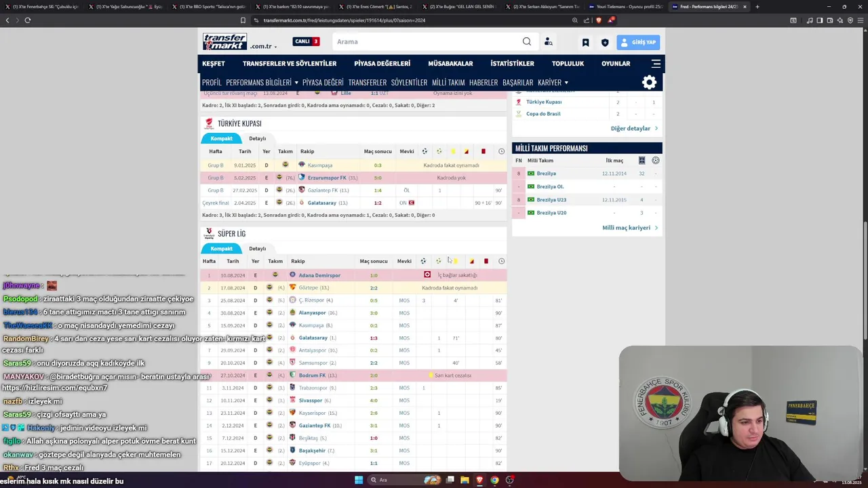Click the GİRİŞ YAP login button
The image size is (868, 488).
638,42
